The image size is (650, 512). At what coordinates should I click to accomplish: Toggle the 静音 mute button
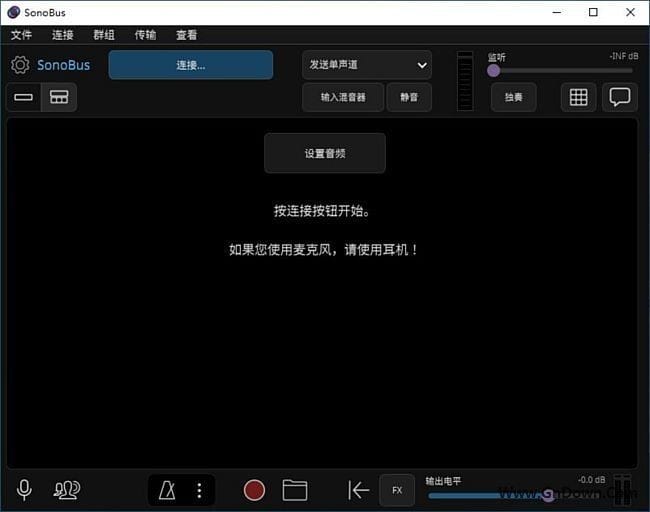[409, 97]
